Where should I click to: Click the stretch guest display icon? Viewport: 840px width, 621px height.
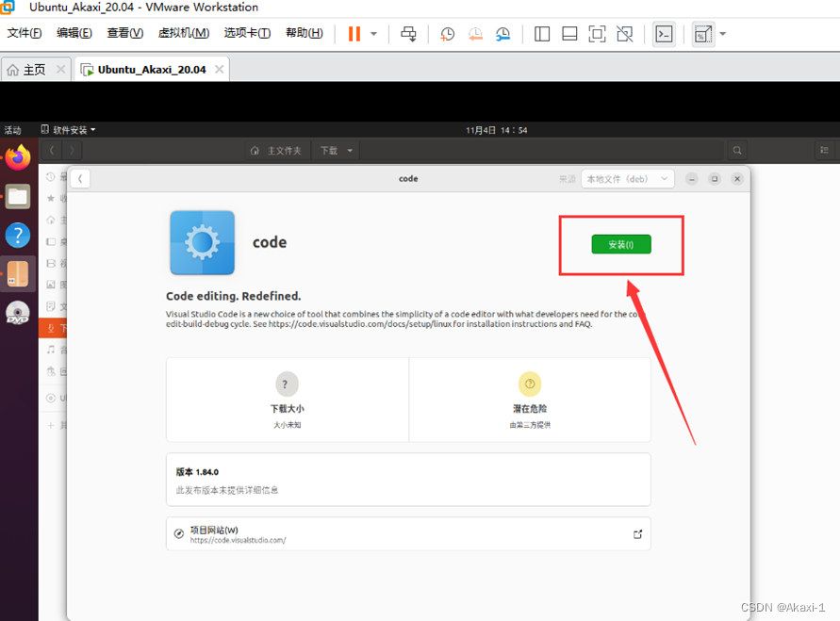click(703, 34)
